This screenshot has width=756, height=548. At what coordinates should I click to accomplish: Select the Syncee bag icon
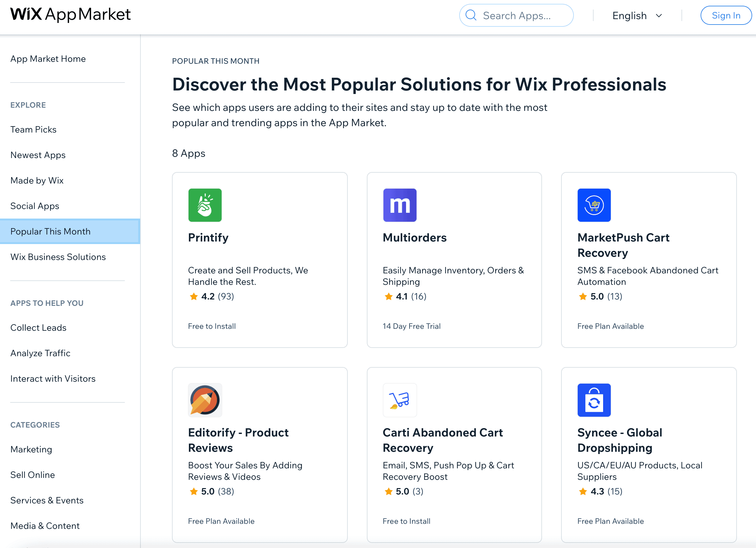594,400
